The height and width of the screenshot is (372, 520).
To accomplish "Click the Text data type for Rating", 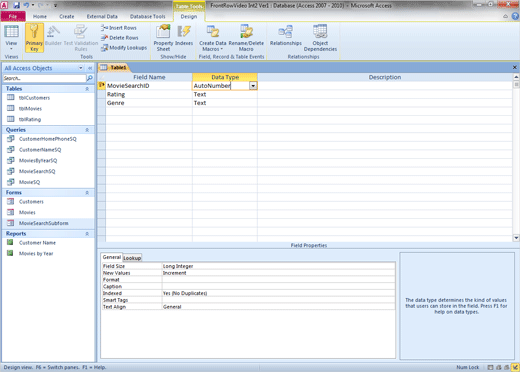I will tap(225, 94).
